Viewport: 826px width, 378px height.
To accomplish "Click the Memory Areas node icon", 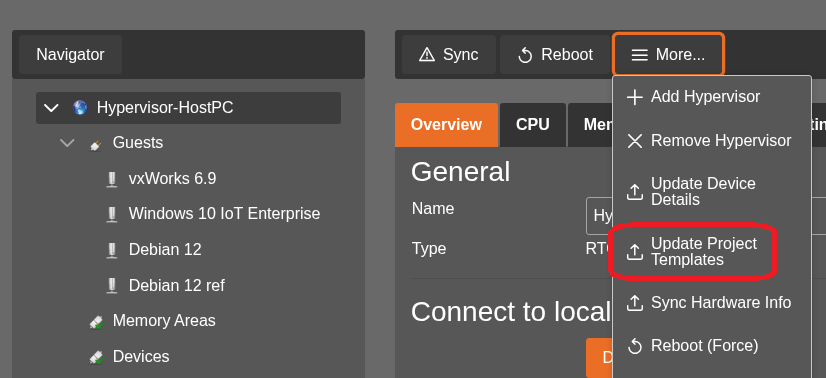I will pyautogui.click(x=95, y=322).
